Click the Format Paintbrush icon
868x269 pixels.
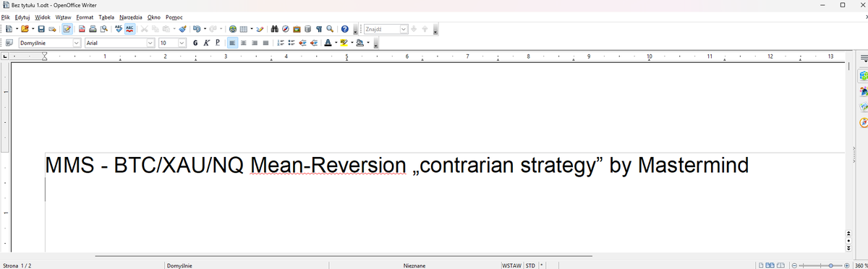(x=182, y=29)
